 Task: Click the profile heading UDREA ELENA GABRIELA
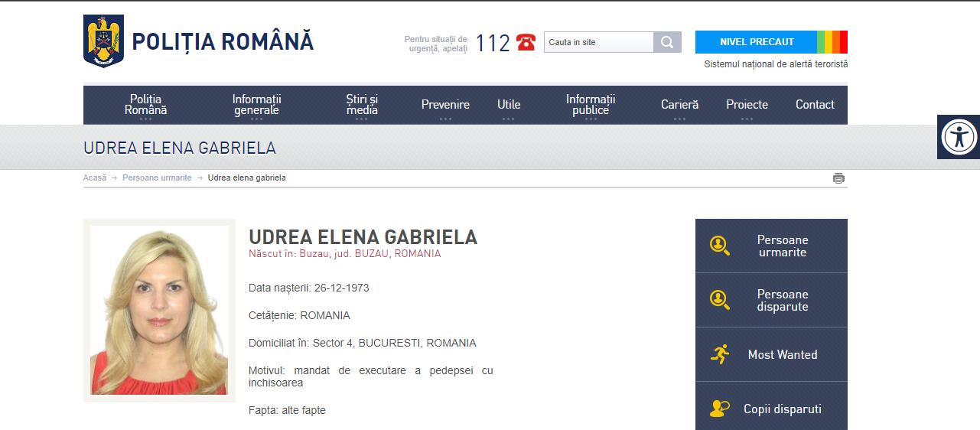(x=363, y=237)
